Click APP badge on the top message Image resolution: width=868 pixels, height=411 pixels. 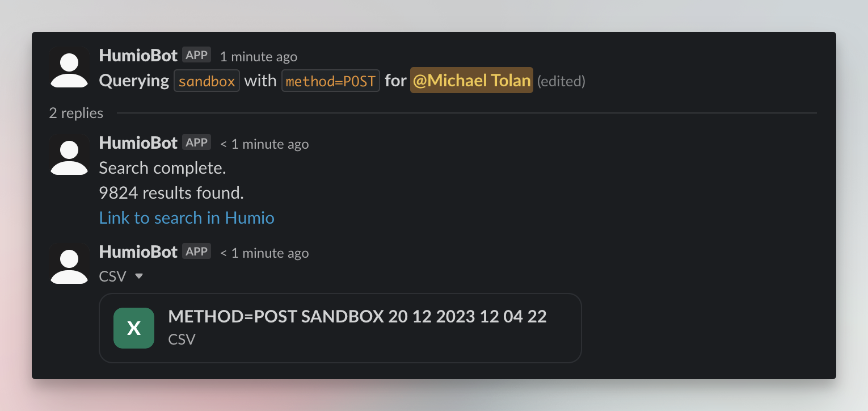pos(197,55)
